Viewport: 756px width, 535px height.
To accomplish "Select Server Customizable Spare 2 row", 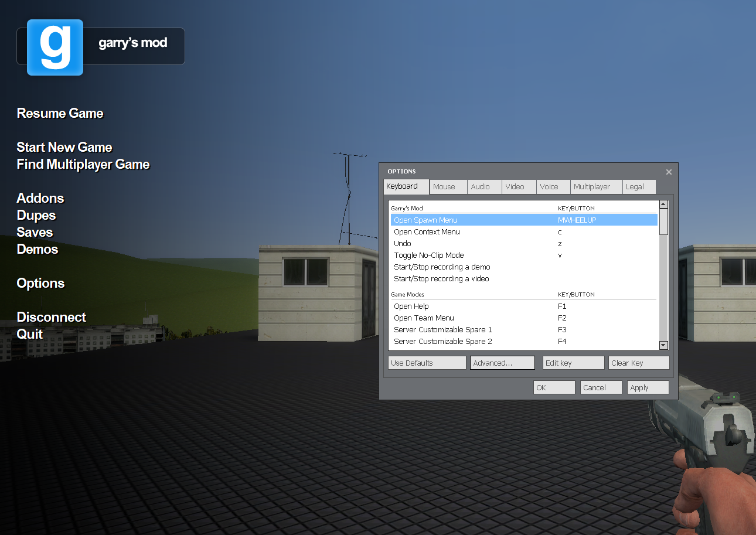I will (x=524, y=341).
